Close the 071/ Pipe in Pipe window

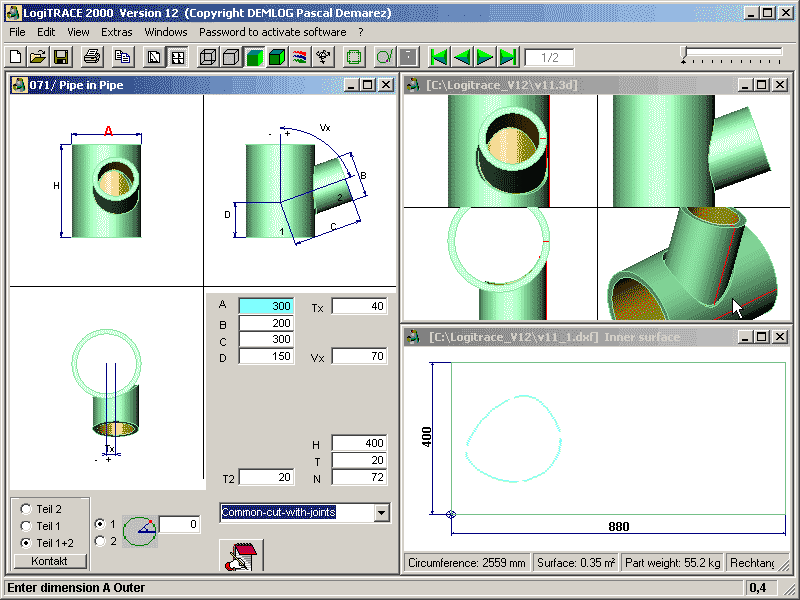point(386,85)
